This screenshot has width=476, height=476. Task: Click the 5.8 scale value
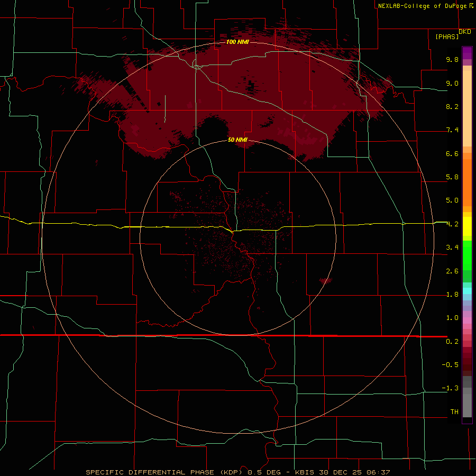[x=452, y=177]
